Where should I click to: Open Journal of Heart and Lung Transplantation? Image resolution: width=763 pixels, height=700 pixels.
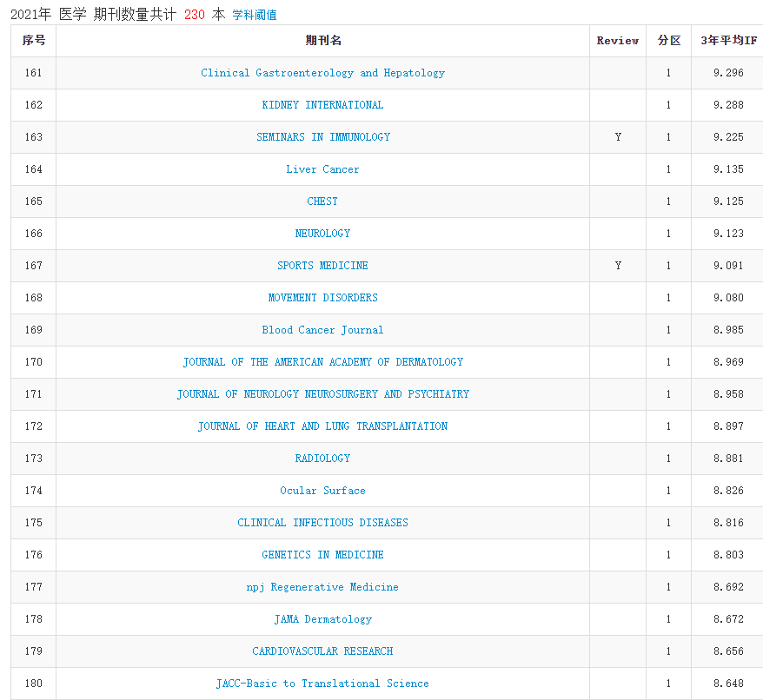tap(322, 426)
